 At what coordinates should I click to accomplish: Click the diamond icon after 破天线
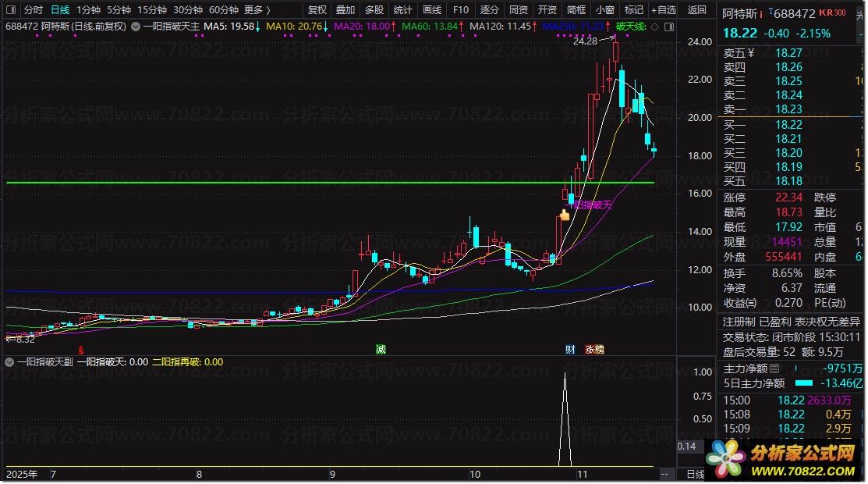655,27
